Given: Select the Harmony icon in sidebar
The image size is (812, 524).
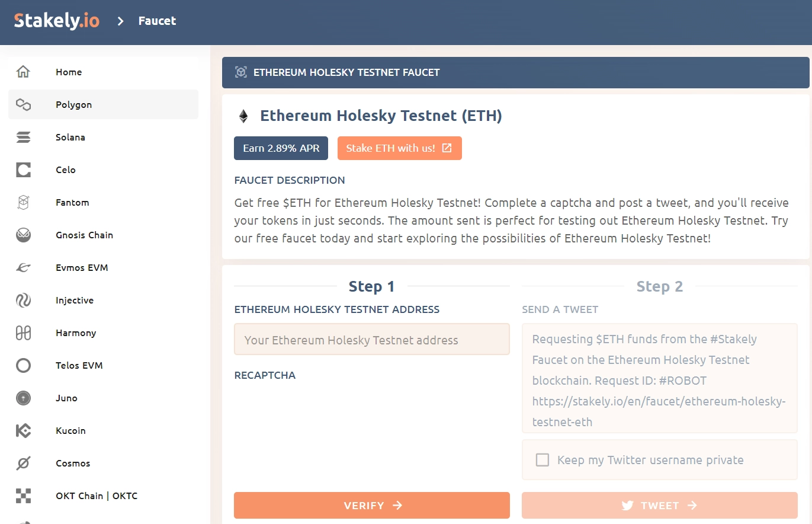Looking at the screenshot, I should coord(23,333).
